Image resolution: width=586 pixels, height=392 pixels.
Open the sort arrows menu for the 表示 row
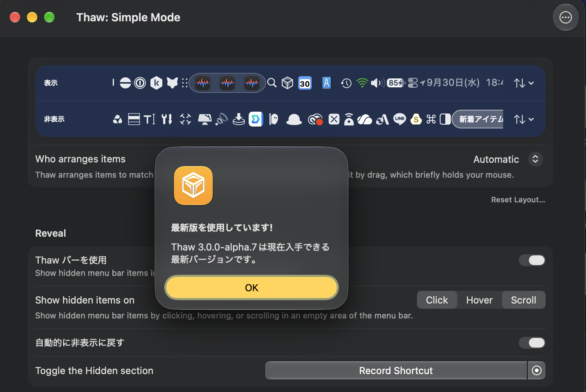click(x=524, y=83)
